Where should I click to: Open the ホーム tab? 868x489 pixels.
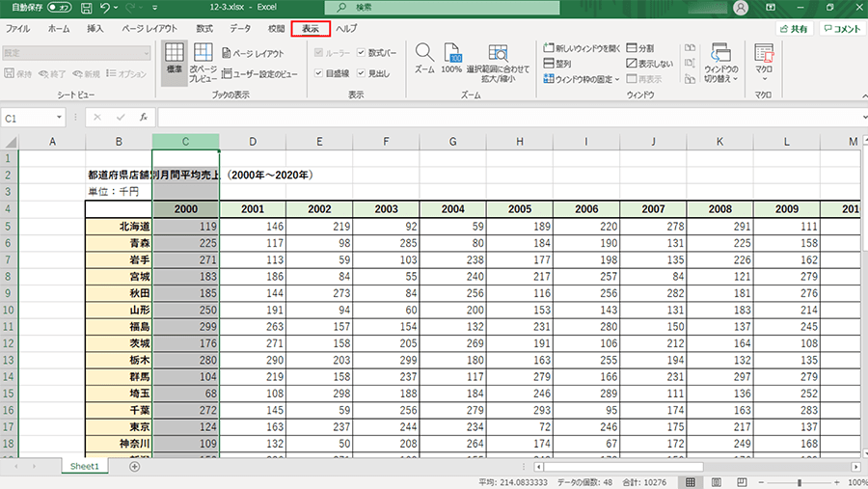click(x=59, y=29)
